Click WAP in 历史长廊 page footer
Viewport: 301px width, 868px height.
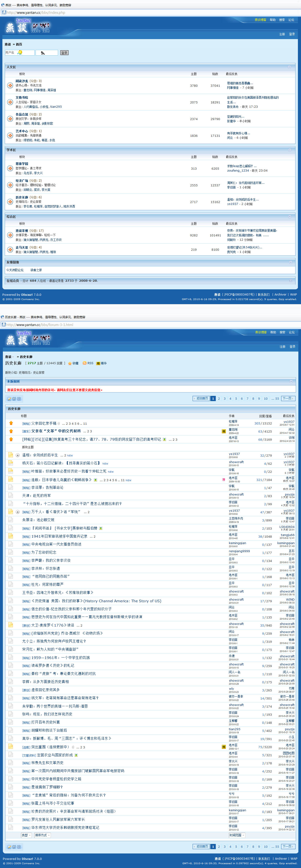294,858
